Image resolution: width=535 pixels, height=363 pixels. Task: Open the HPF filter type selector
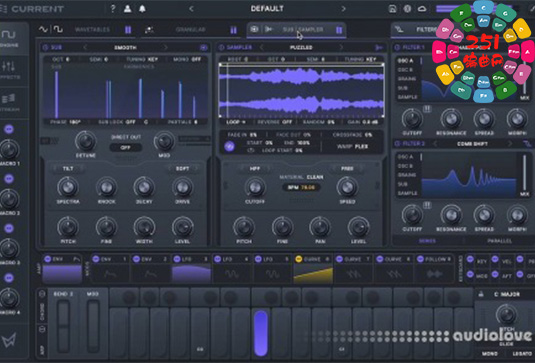point(255,169)
